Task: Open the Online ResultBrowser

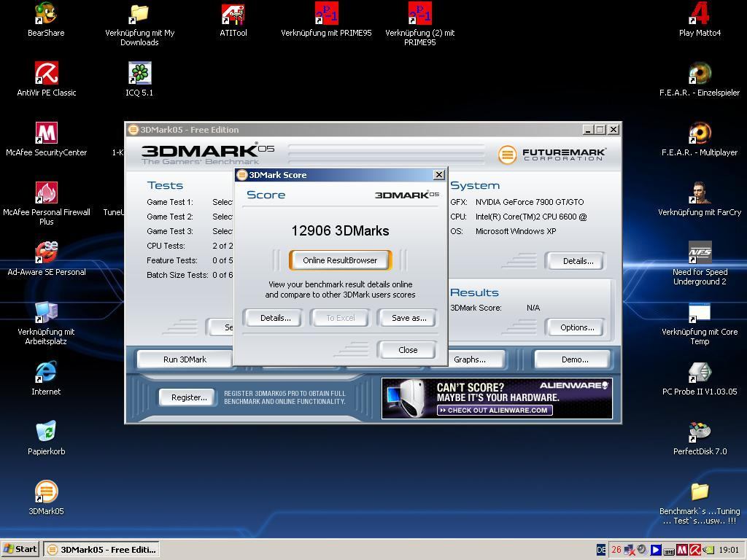Action: coord(340,260)
